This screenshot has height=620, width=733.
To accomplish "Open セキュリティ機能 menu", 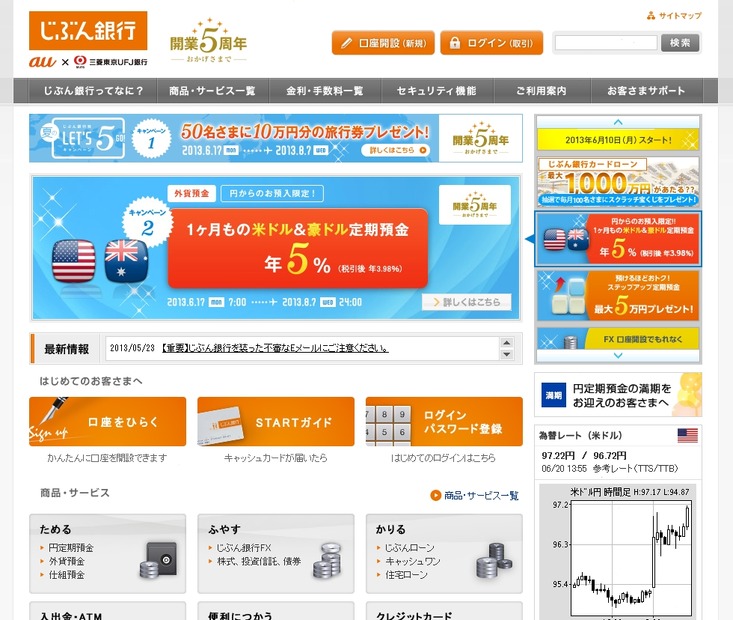I will [x=437, y=91].
